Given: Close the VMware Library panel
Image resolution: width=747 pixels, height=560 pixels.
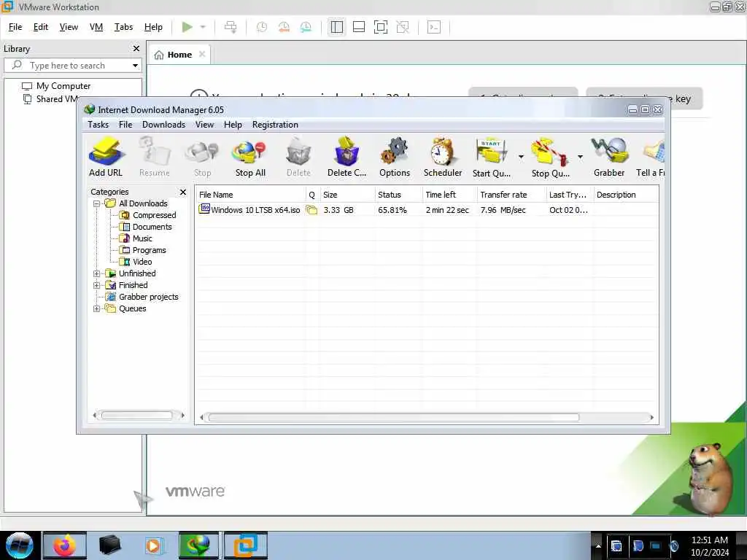Looking at the screenshot, I should [x=136, y=49].
